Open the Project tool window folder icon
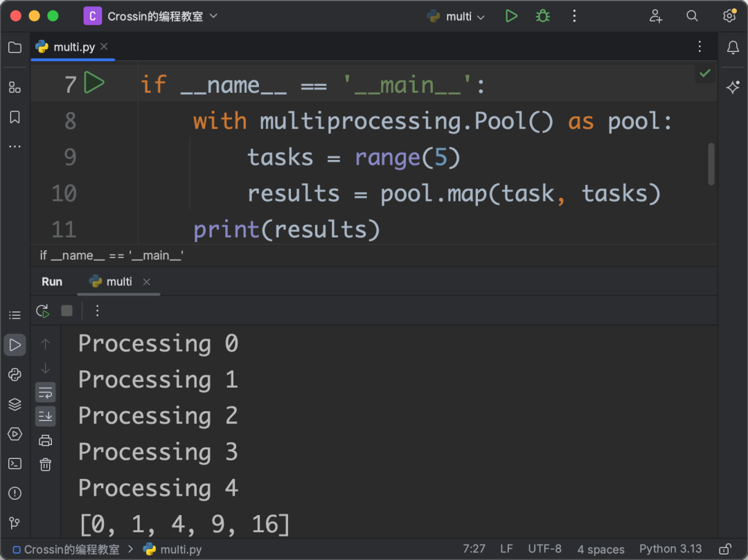The width and height of the screenshot is (748, 560). tap(15, 47)
